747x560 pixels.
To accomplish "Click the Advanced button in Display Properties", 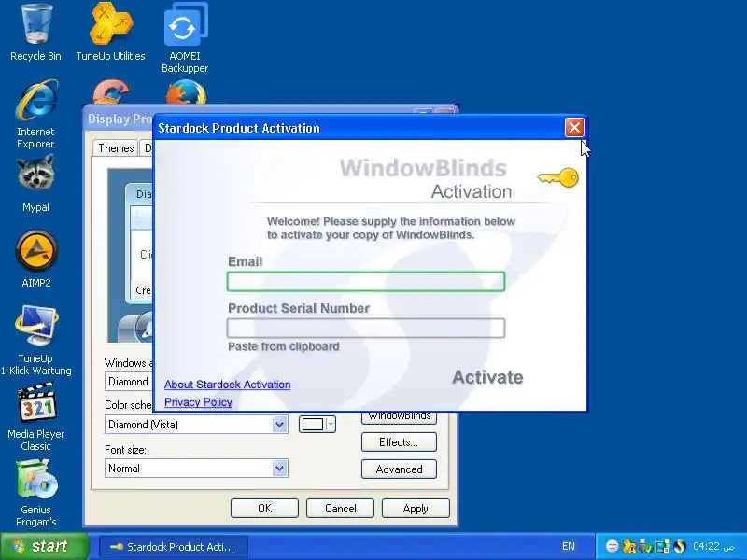I will tap(399, 469).
